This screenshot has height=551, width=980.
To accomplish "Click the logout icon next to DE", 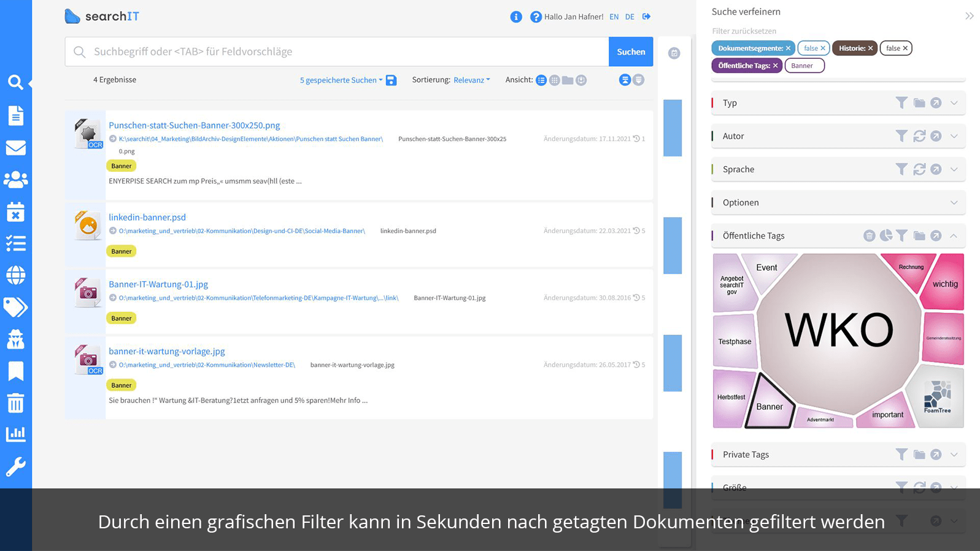I will 646,17.
